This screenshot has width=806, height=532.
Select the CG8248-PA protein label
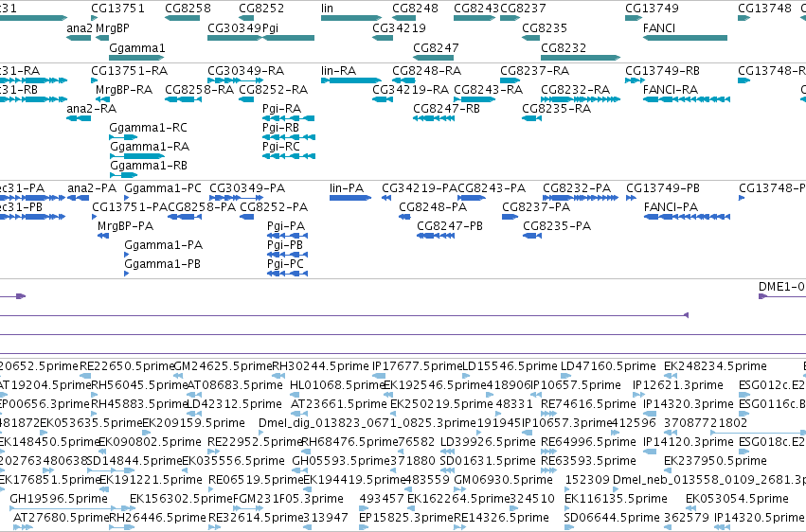coord(433,207)
